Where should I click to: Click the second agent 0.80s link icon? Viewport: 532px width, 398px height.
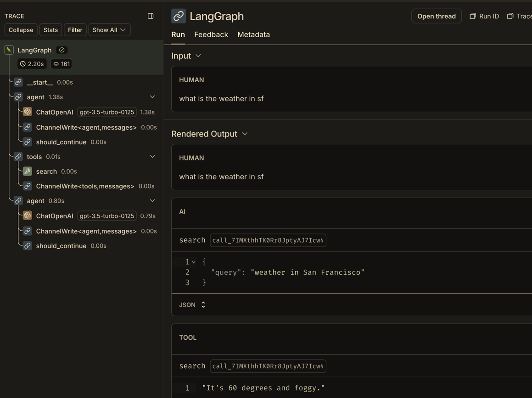point(18,201)
